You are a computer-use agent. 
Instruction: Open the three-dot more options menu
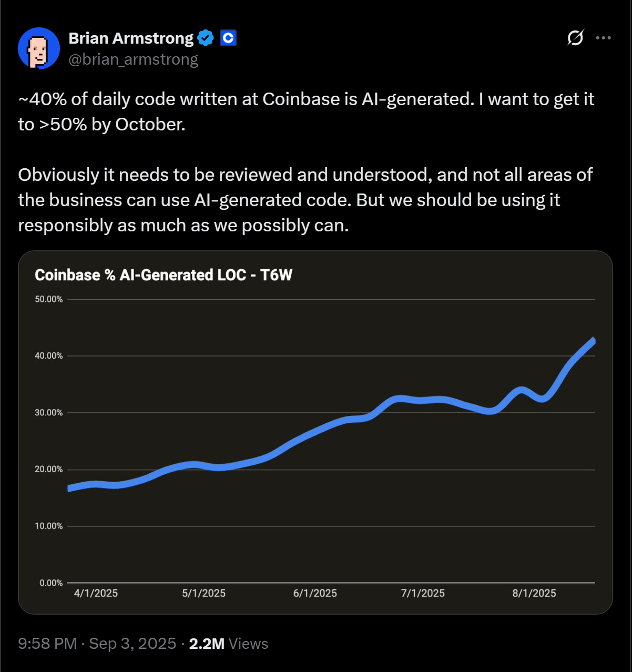[x=603, y=38]
